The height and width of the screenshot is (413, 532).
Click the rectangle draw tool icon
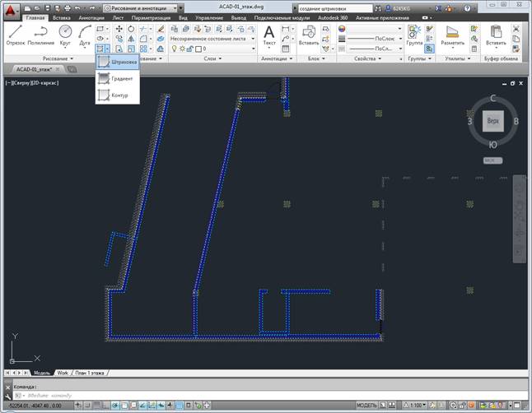pos(100,29)
